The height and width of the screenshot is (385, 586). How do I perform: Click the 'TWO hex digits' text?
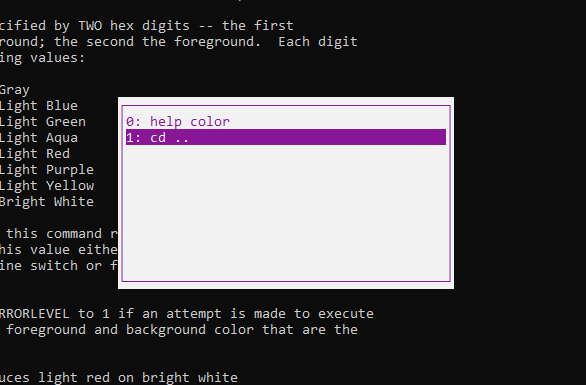pos(134,26)
